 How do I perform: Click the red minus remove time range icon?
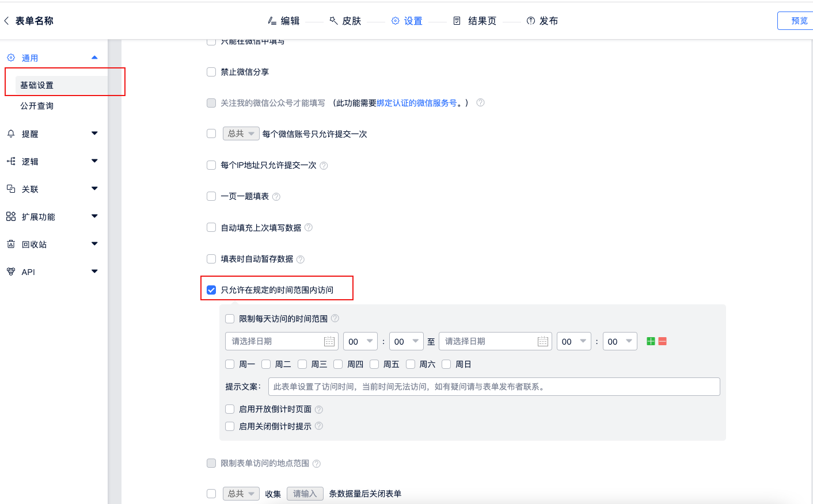point(662,341)
